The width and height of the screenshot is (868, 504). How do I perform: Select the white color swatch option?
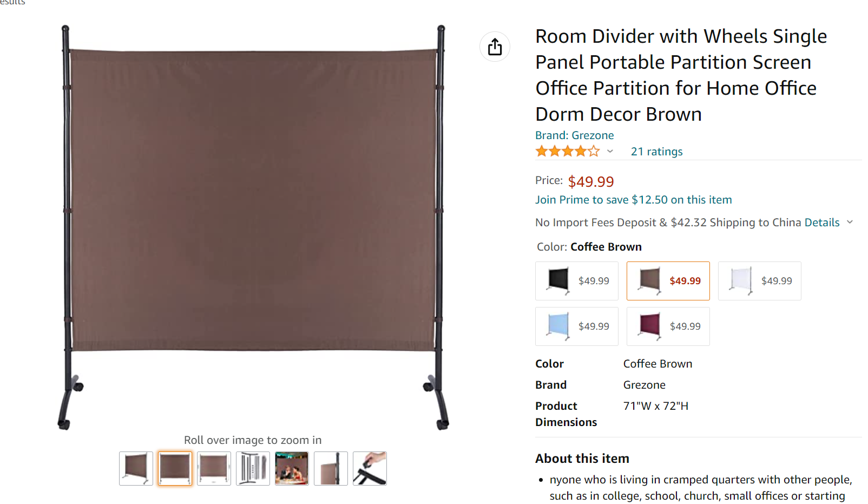(760, 281)
